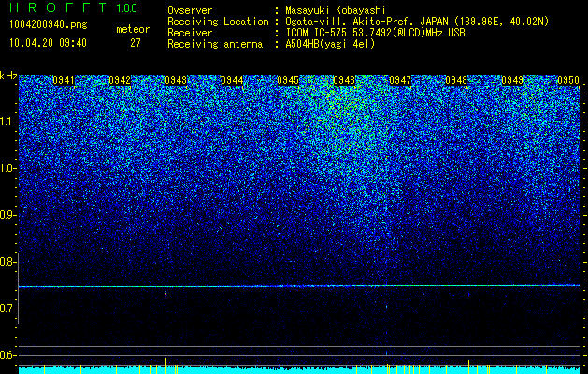This screenshot has height=374, width=588.
Task: Click the 'Receiver' field label
Action: tap(190, 33)
